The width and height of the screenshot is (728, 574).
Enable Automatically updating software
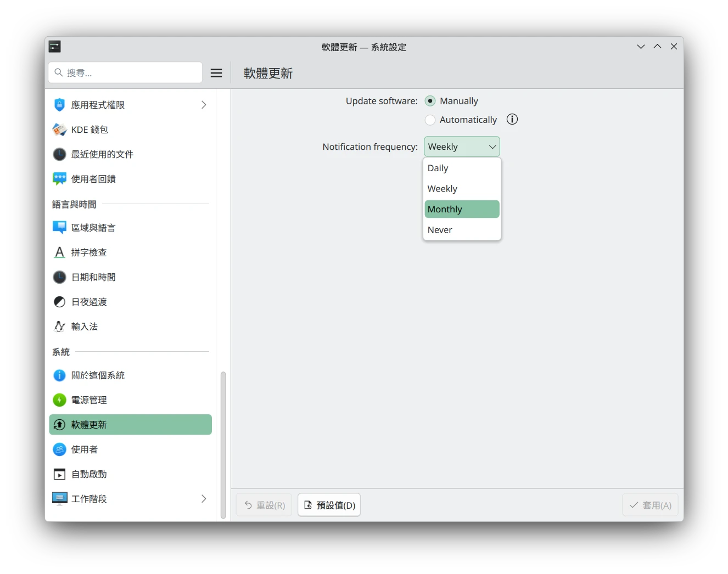430,120
